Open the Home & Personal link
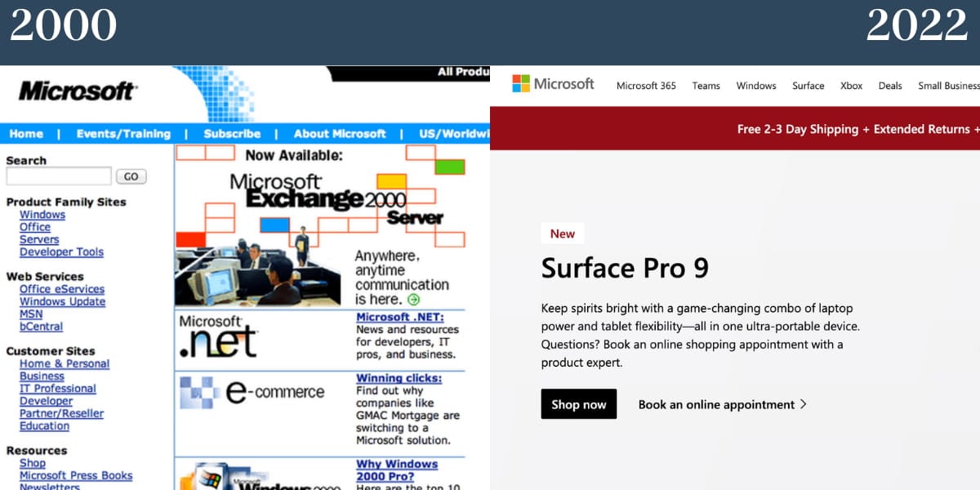Viewport: 980px width, 490px height. (x=65, y=363)
